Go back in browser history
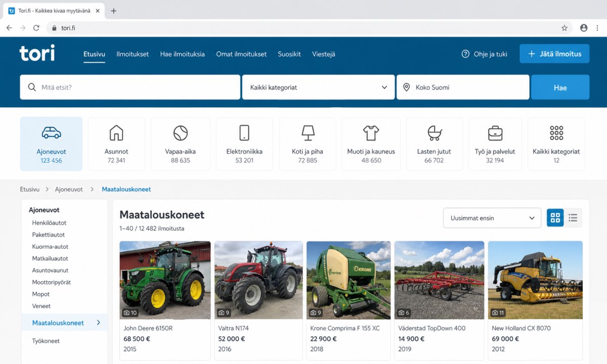Screen dimensions: 607x364 9,28
